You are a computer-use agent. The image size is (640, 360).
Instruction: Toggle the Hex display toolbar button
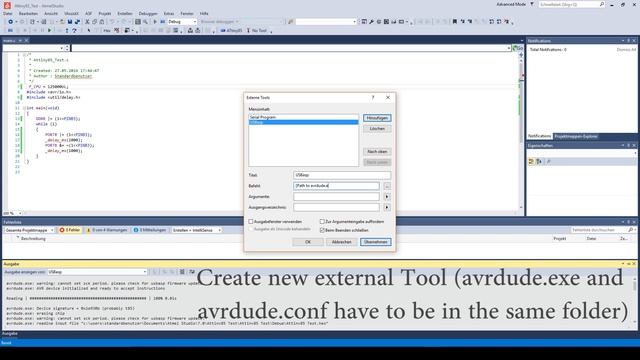tap(107, 30)
